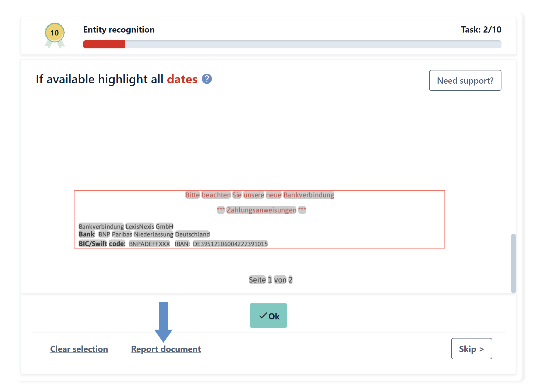
Task: Toggle highlight on the IBAN number token
Action: click(x=230, y=244)
